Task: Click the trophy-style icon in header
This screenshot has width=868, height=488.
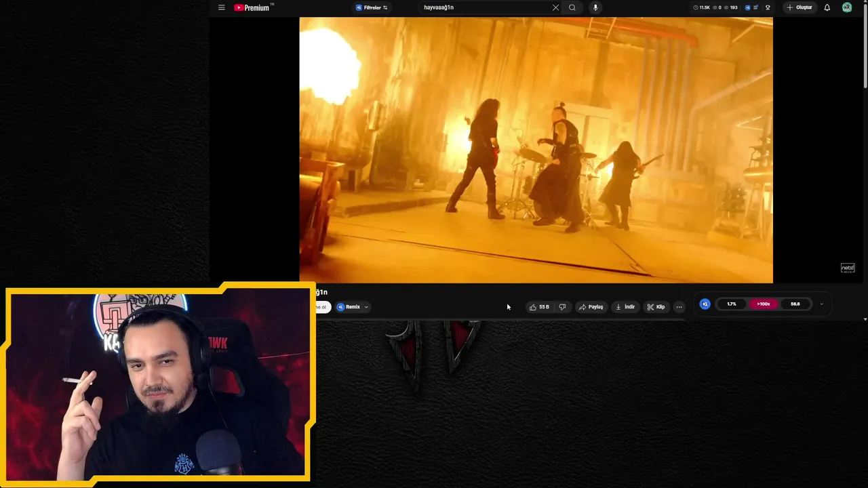Action: coord(768,7)
